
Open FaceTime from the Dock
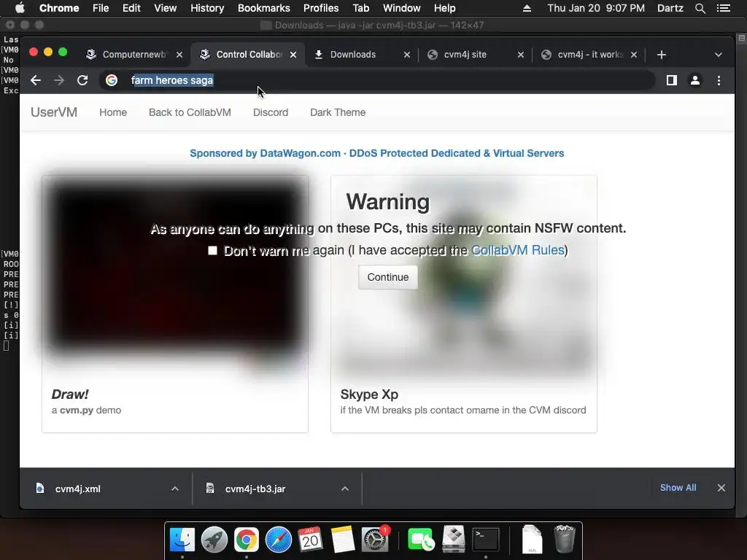(421, 540)
